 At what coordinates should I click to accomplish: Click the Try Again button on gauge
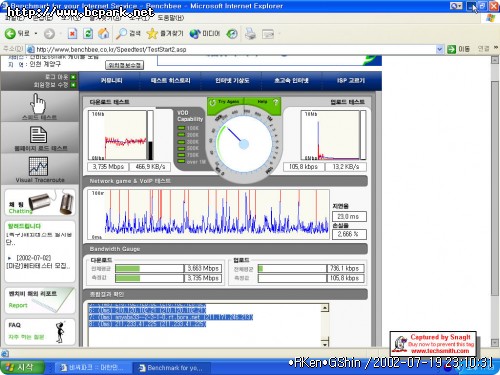tap(229, 102)
